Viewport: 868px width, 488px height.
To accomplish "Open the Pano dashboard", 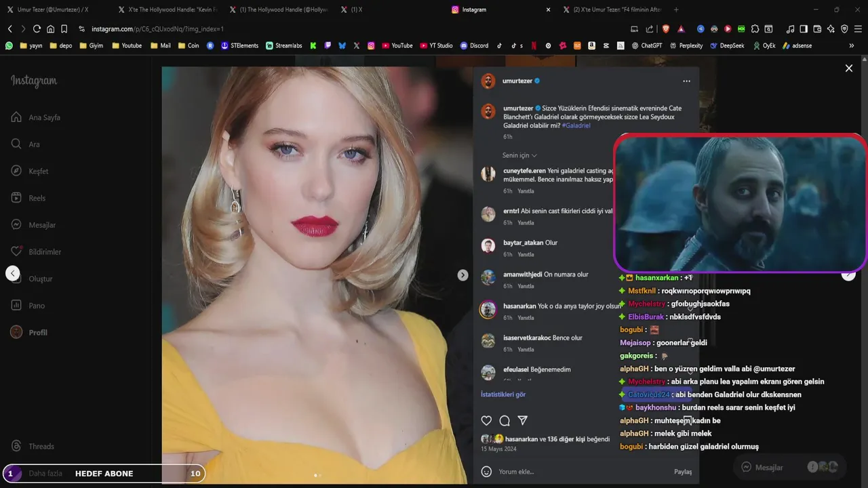I will coord(28,306).
